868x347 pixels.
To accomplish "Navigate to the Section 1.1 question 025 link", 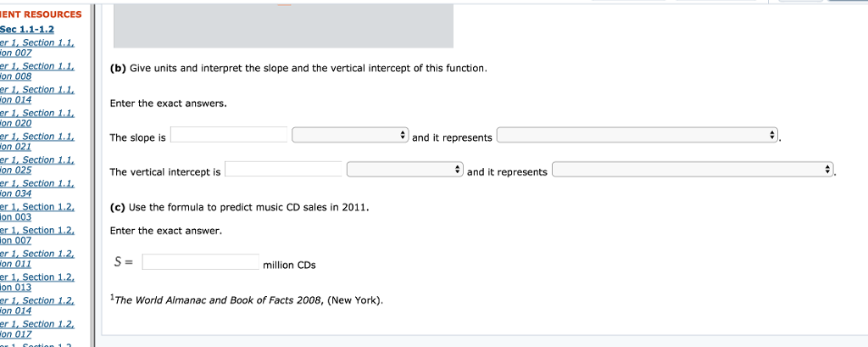I will coord(37,165).
